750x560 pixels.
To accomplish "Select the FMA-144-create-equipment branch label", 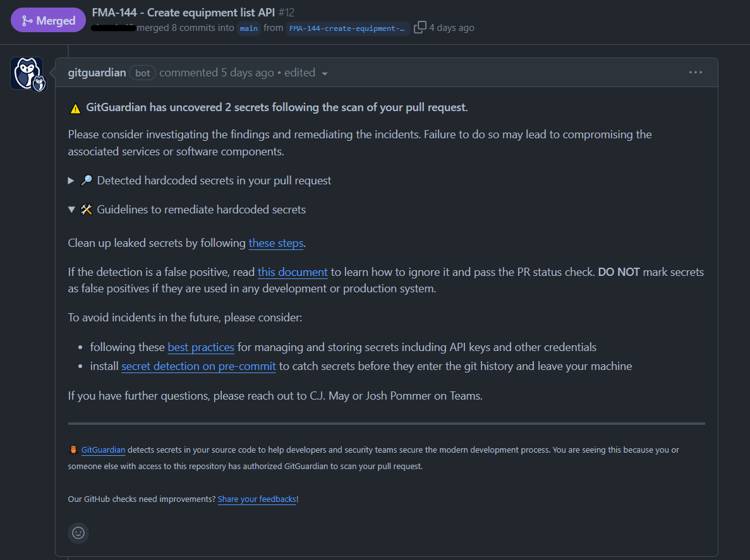I will click(348, 28).
